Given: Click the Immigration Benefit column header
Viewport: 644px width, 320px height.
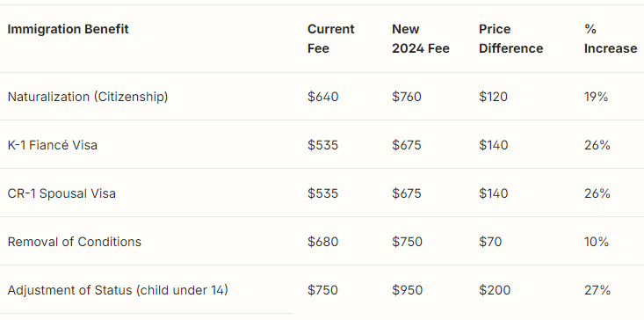Looking at the screenshot, I should point(69,29).
